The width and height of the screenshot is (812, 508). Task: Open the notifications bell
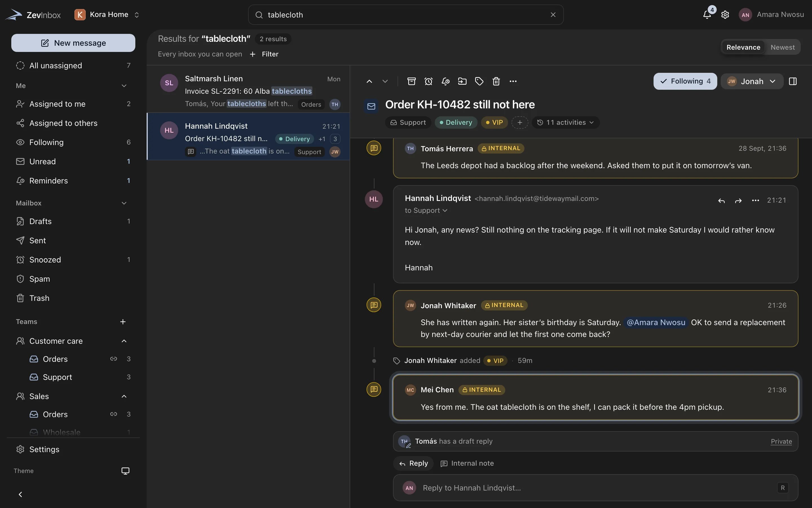tap(707, 14)
